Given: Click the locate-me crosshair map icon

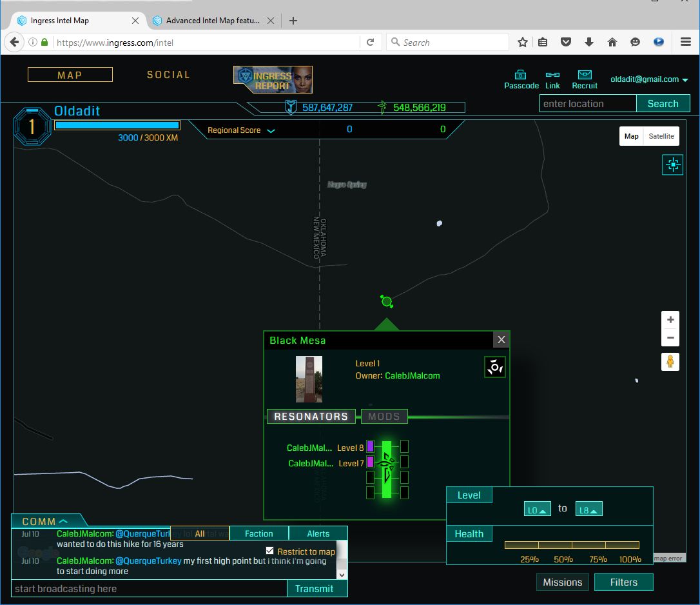Looking at the screenshot, I should coord(672,165).
